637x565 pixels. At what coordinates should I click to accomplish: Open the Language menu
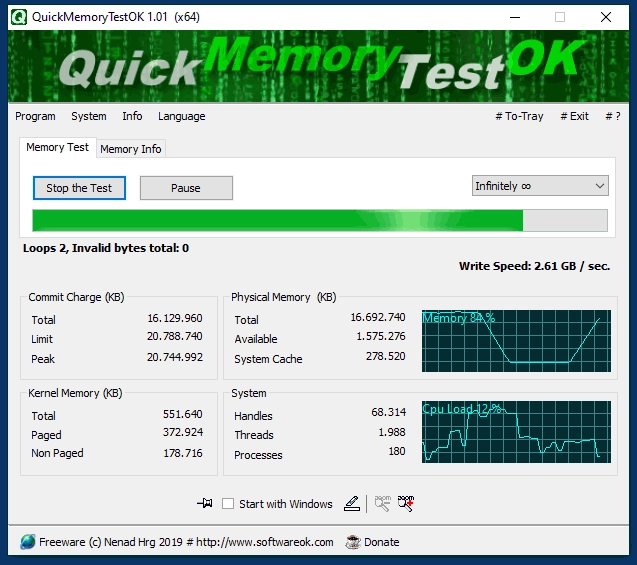tap(181, 116)
